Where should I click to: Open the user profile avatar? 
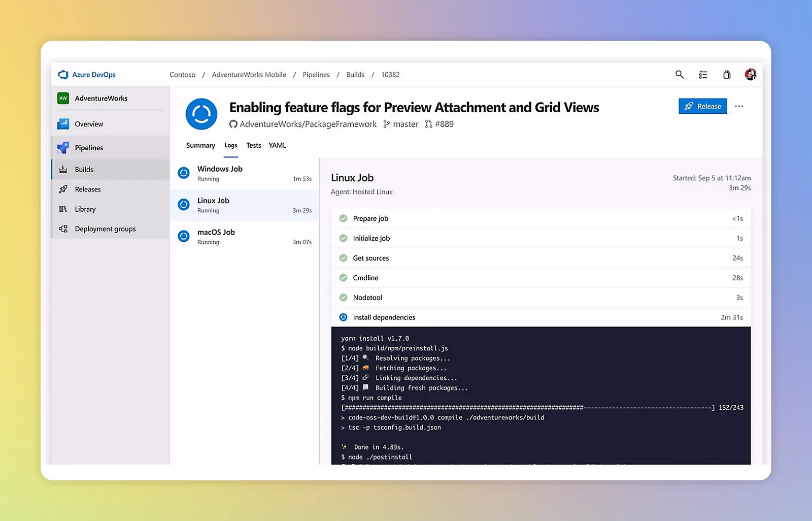pos(750,75)
